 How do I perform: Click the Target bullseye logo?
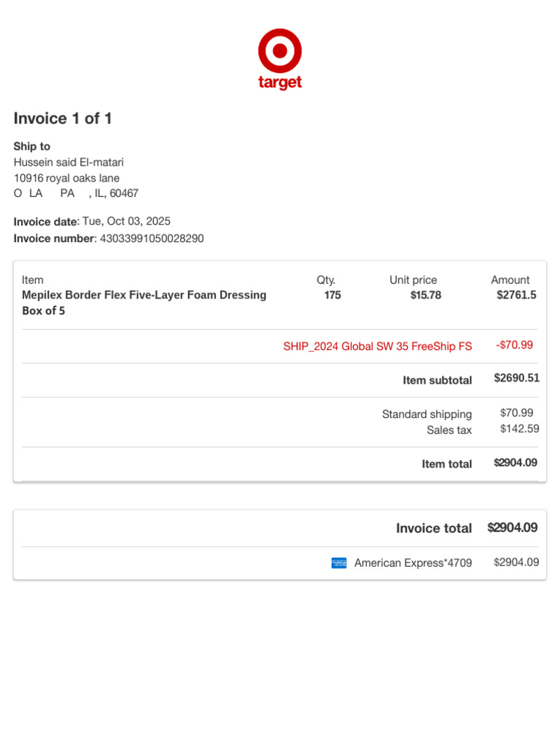tap(280, 50)
